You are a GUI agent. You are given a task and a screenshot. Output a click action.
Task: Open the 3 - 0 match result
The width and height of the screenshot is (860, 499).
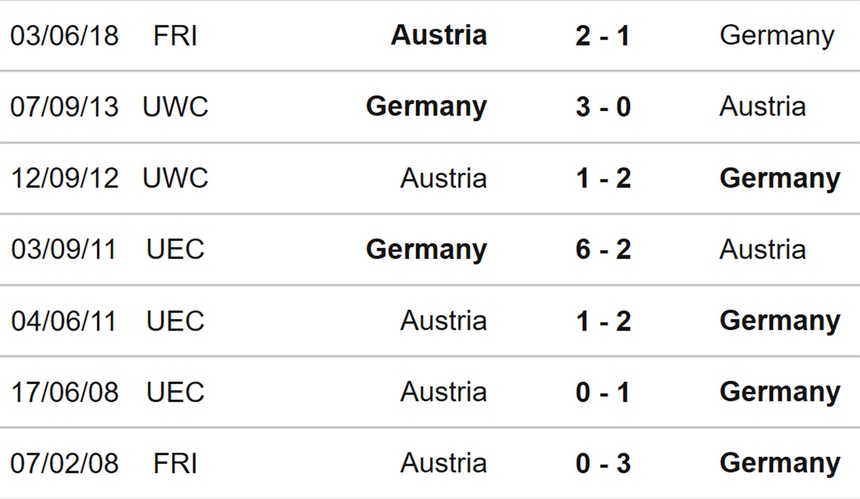coord(603,106)
